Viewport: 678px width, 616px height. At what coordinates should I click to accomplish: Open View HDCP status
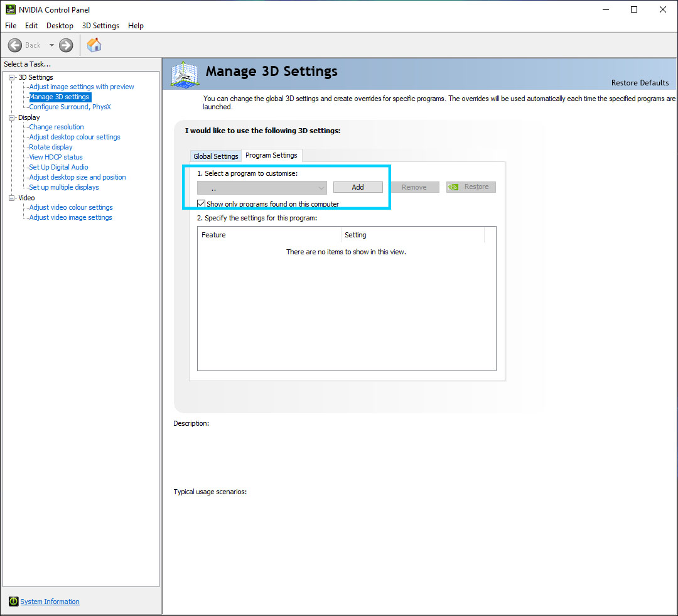click(x=56, y=157)
